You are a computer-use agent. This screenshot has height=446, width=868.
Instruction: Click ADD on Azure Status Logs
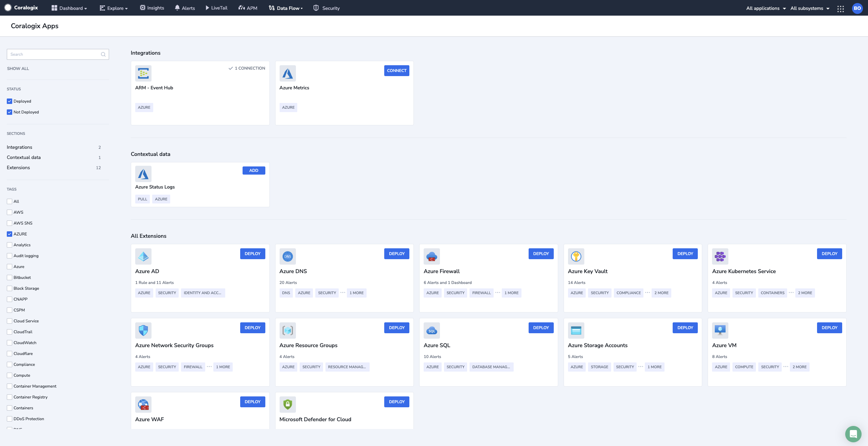point(254,171)
